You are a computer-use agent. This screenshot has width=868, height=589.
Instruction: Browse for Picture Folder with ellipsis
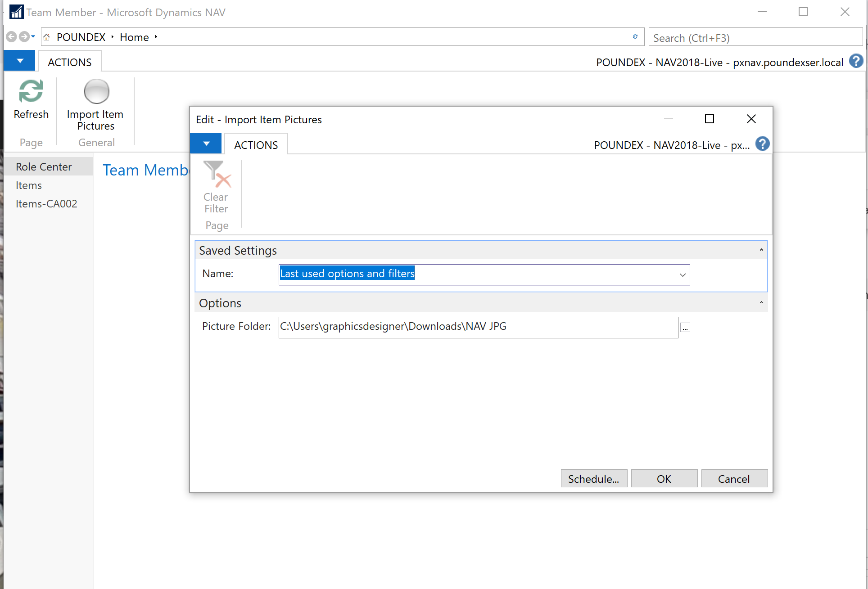685,328
